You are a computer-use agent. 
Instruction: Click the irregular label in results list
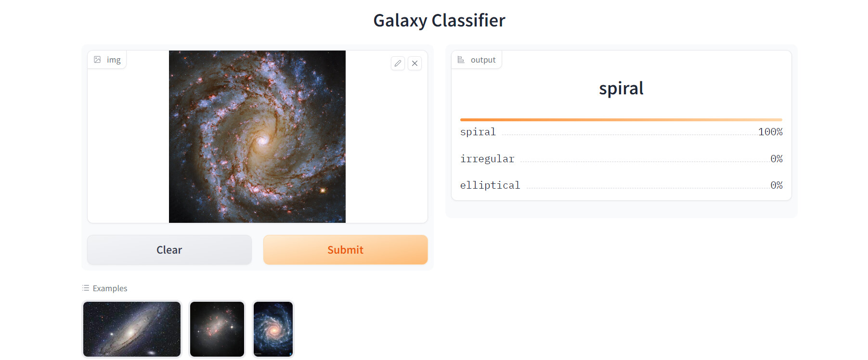(x=487, y=159)
